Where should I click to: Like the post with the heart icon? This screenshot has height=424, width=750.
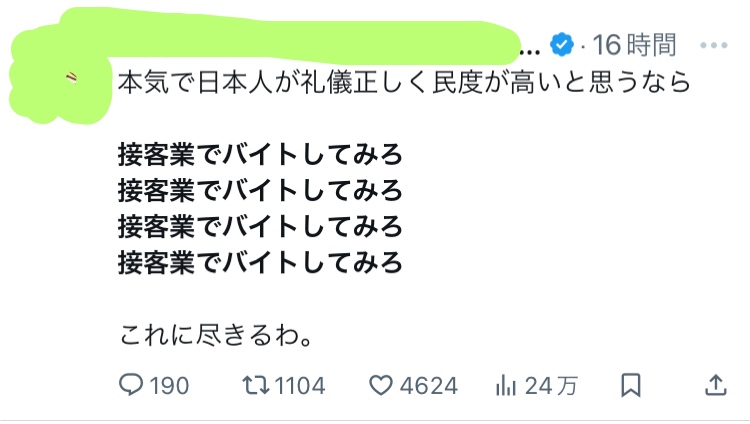378,385
